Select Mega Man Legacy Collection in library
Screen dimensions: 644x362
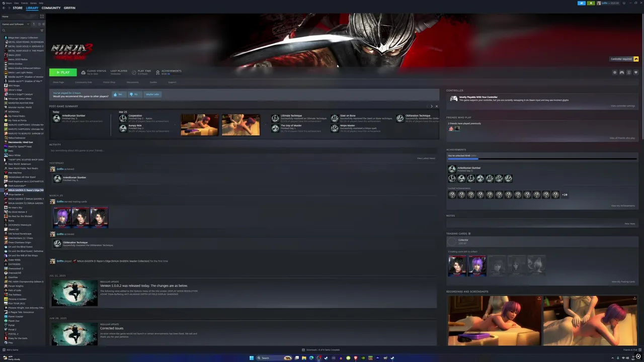pyautogui.click(x=23, y=38)
